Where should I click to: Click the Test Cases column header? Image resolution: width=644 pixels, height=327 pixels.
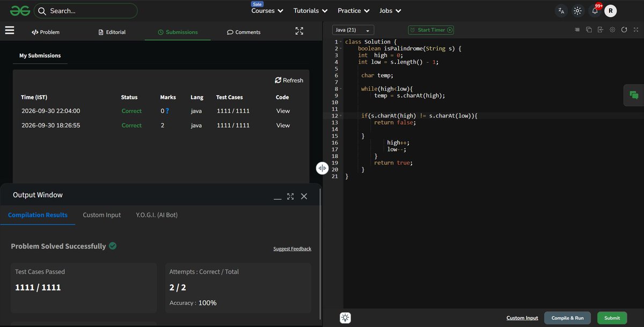click(x=229, y=97)
